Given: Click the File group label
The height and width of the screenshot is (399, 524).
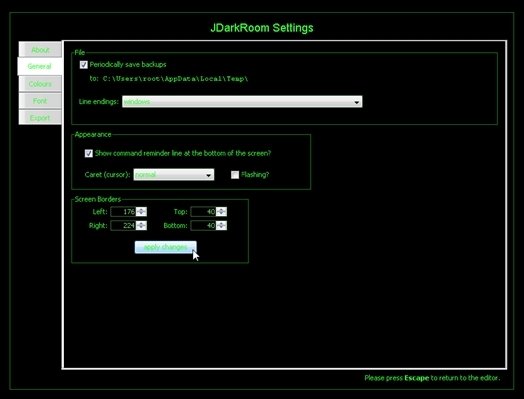Looking at the screenshot, I should [x=80, y=52].
